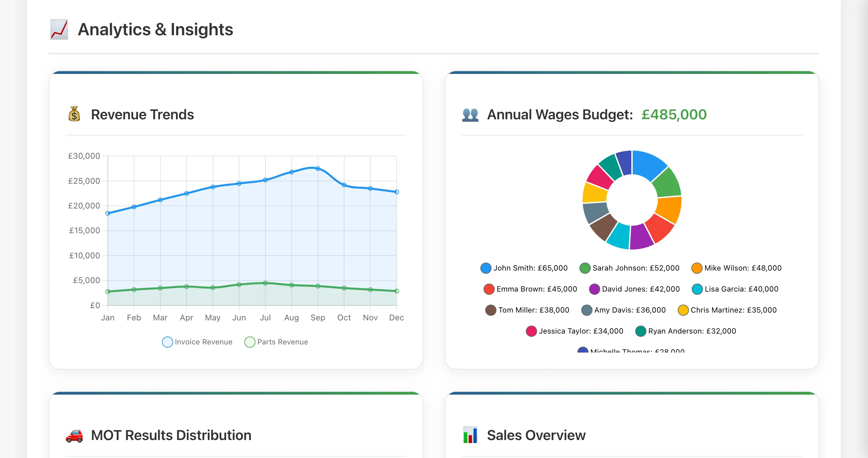868x458 pixels.
Task: Click the Sales Overview title
Action: 536,435
